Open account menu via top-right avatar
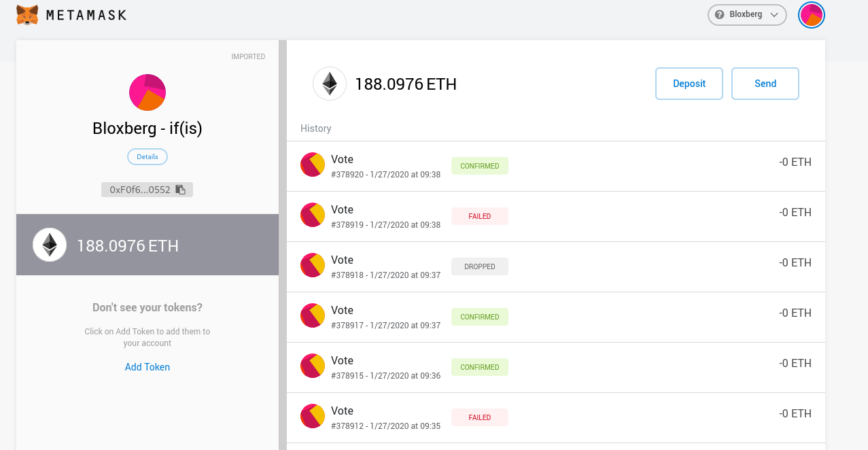The height and width of the screenshot is (450, 868). coord(812,14)
